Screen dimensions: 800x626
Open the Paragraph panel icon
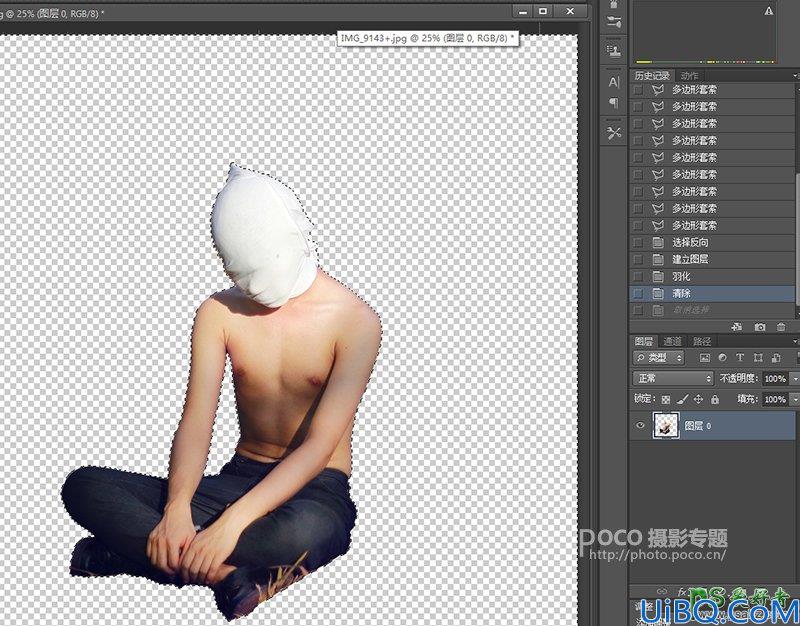point(614,104)
